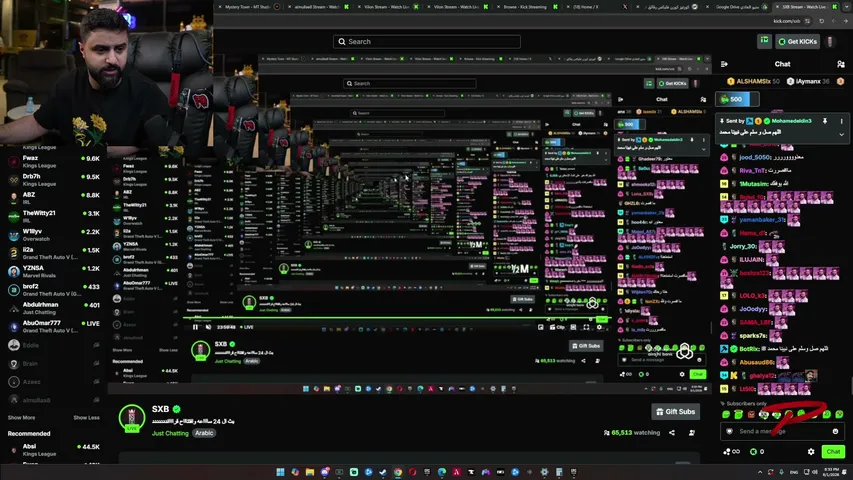The width and height of the screenshot is (853, 480).
Task: Open chat settings gear beside the Chat button
Action: point(811,452)
